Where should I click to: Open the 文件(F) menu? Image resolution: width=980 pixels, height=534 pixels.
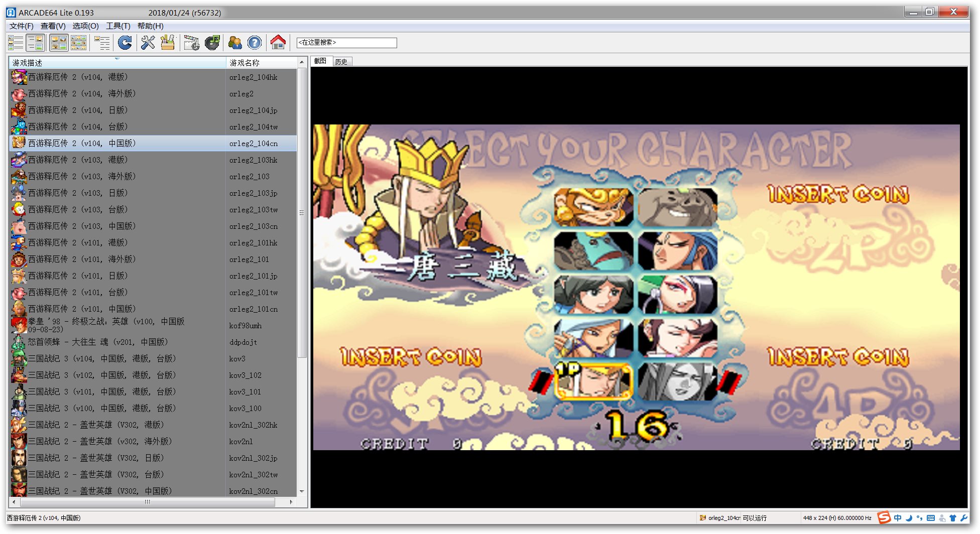coord(22,26)
